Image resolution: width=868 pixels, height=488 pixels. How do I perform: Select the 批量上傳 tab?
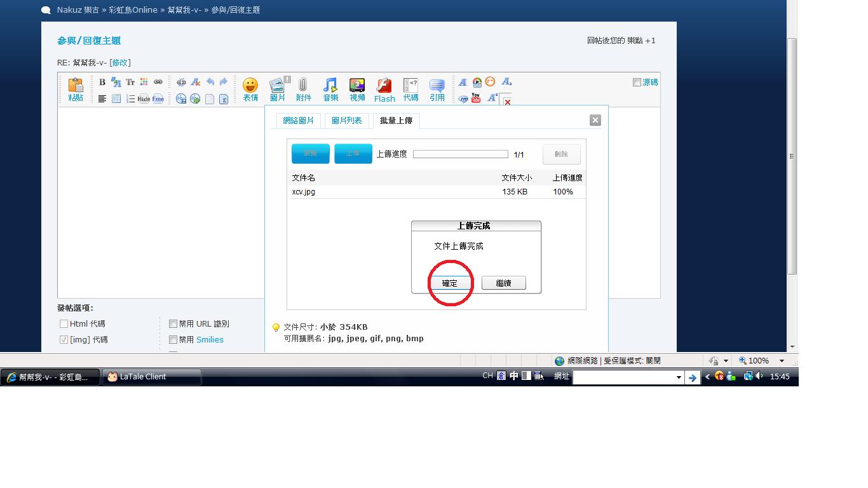(396, 121)
